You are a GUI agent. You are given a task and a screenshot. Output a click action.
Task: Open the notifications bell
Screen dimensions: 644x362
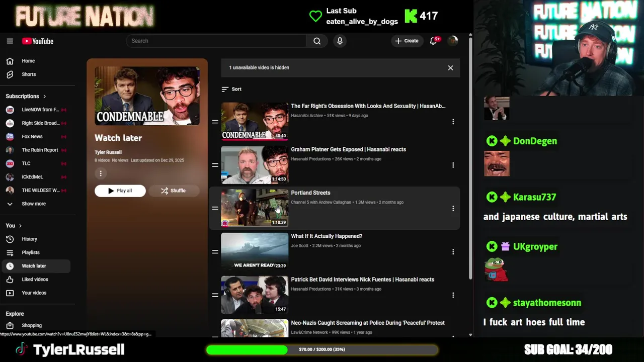click(434, 41)
